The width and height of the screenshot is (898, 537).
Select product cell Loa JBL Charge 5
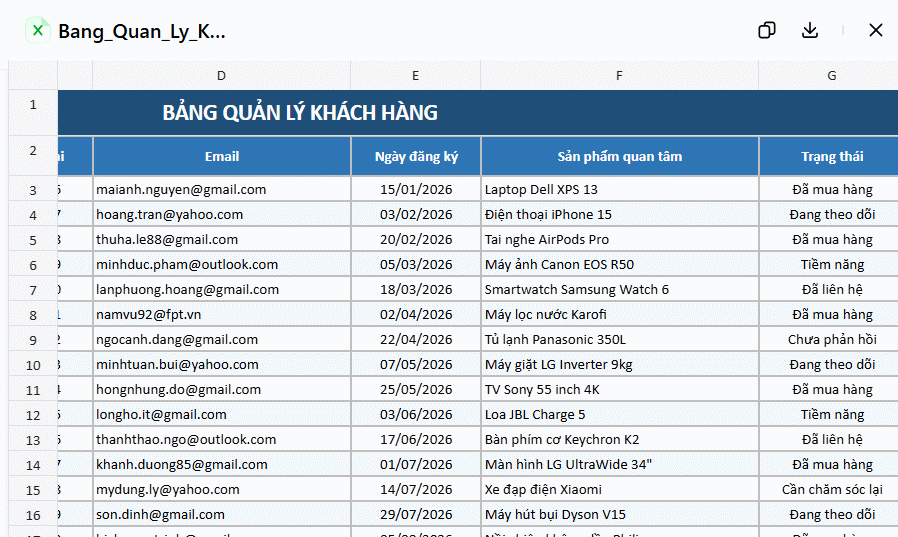pyautogui.click(x=620, y=414)
